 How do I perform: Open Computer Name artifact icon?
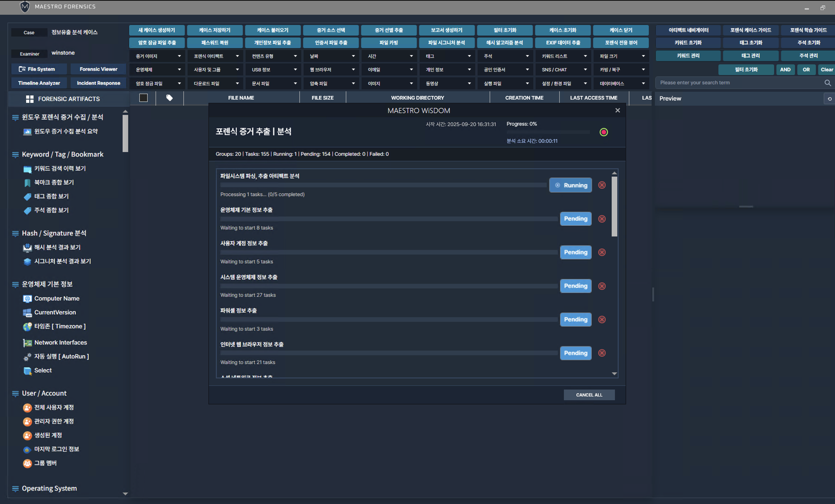click(27, 299)
